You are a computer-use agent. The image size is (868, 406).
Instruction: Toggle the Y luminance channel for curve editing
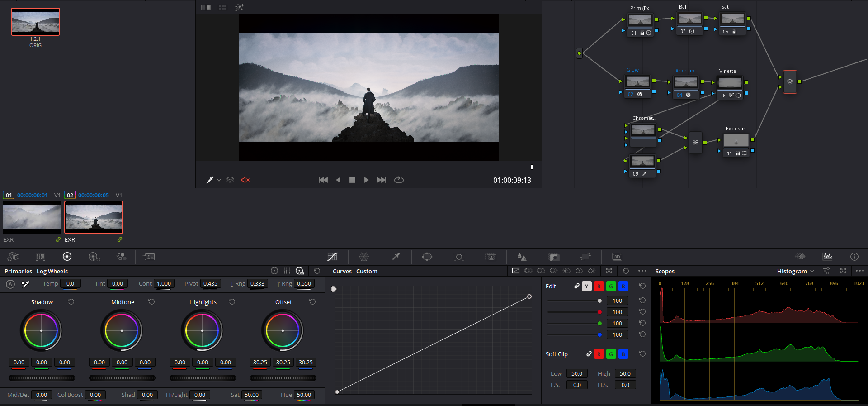(587, 286)
